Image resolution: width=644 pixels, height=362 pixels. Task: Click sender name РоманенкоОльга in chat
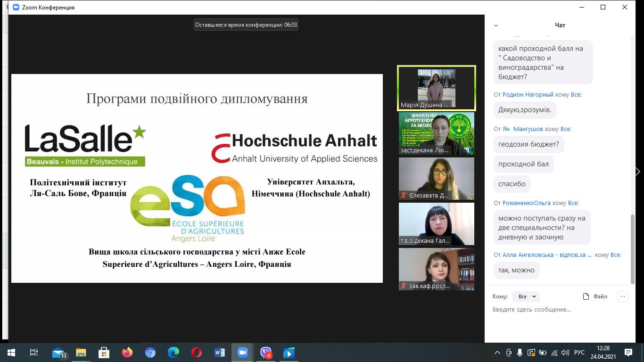click(x=527, y=203)
